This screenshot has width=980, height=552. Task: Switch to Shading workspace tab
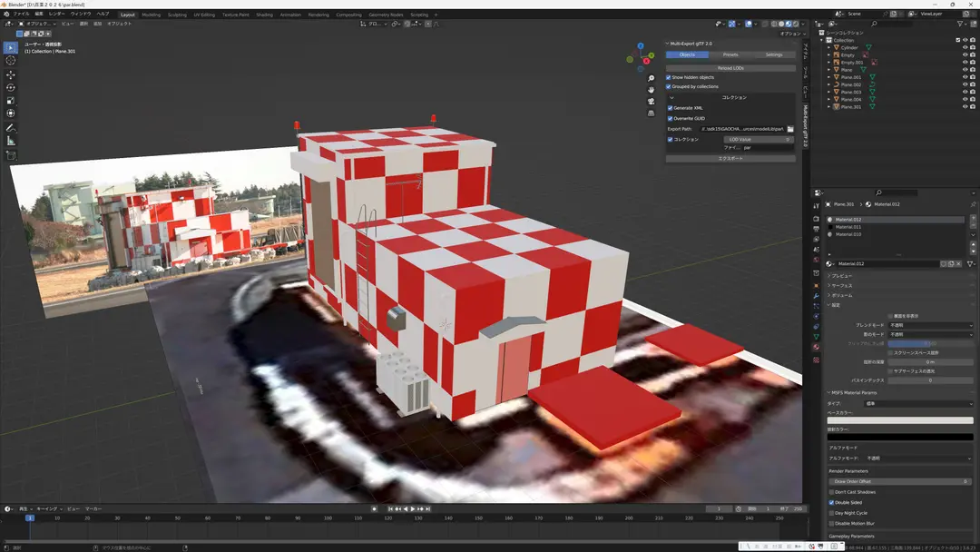tap(264, 15)
